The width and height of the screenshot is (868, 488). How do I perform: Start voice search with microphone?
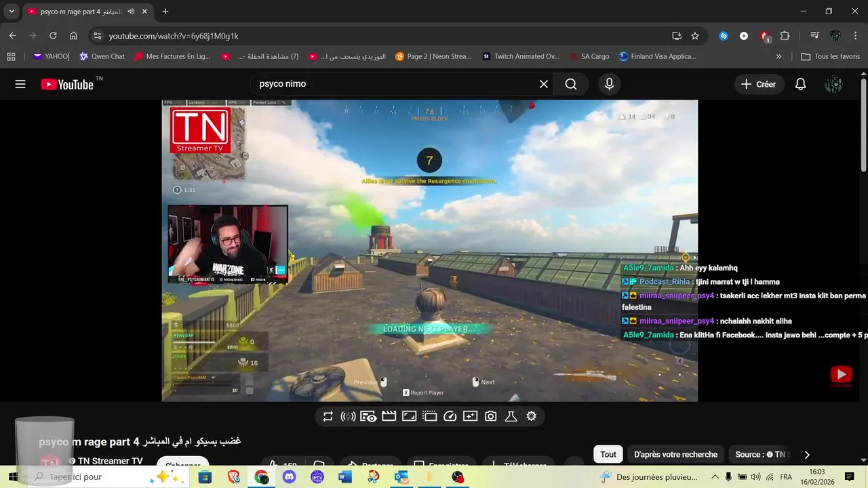(x=609, y=84)
